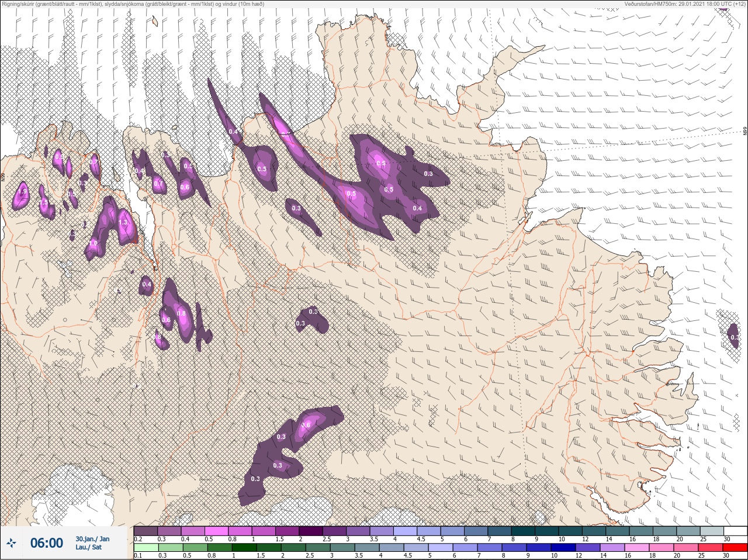Select the upper legend swatch between 1 and 1.5

tap(264, 531)
